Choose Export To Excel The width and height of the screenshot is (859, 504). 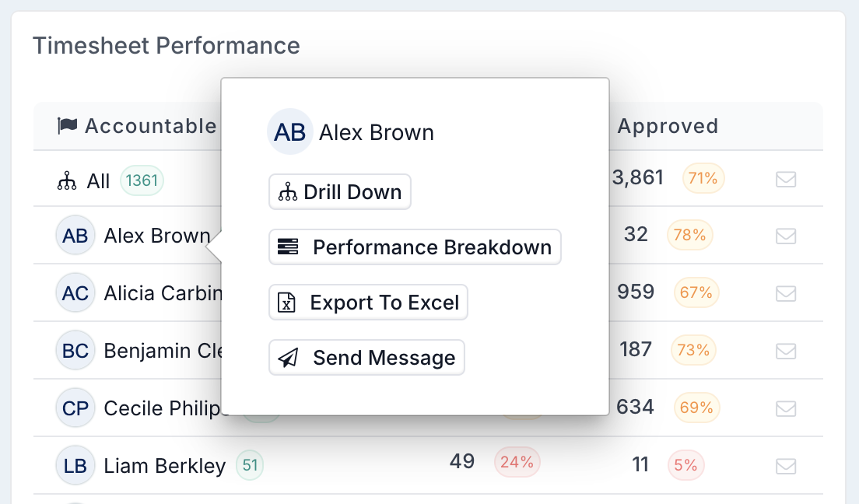[x=368, y=303]
